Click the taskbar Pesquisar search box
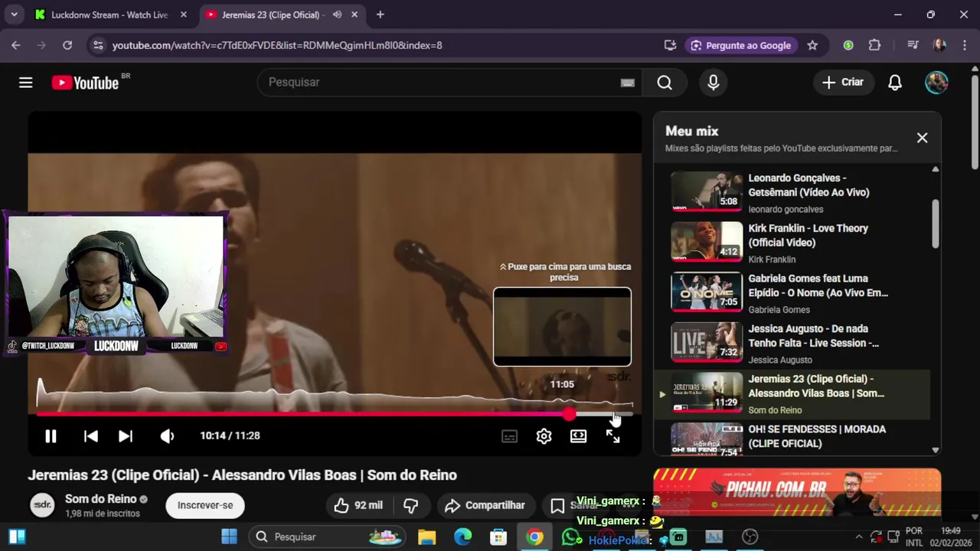The width and height of the screenshot is (980, 551). [x=328, y=536]
